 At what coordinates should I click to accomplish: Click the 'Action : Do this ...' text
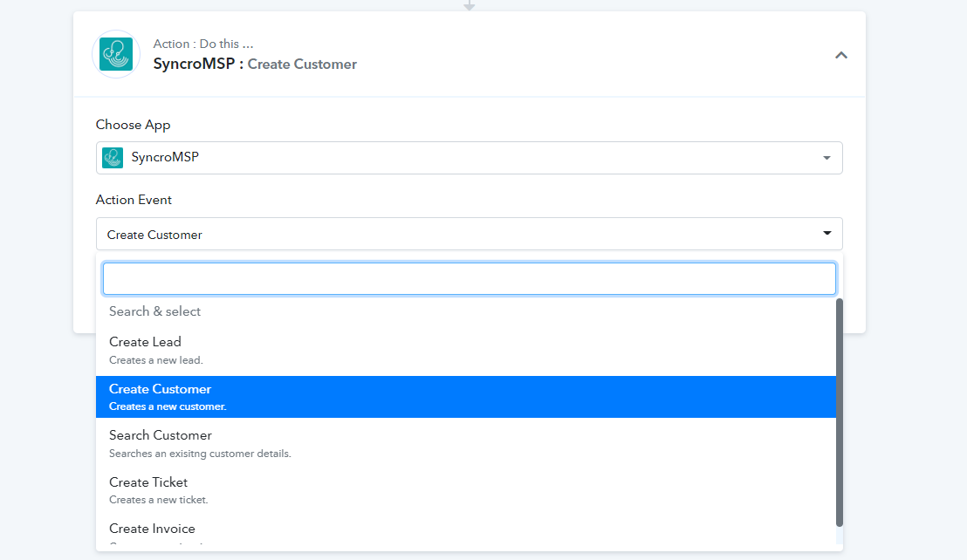pos(202,44)
